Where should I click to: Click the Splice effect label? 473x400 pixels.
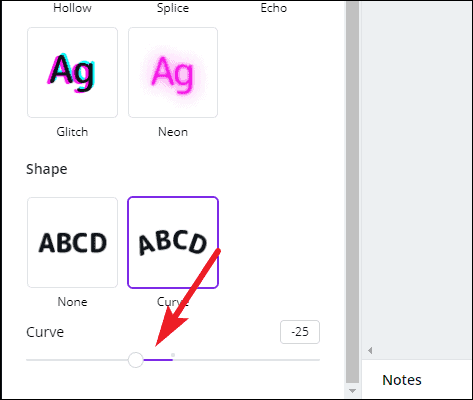[x=173, y=8]
